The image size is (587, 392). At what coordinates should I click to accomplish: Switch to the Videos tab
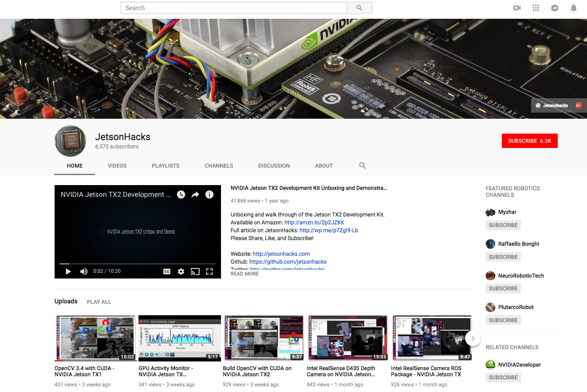(x=117, y=166)
